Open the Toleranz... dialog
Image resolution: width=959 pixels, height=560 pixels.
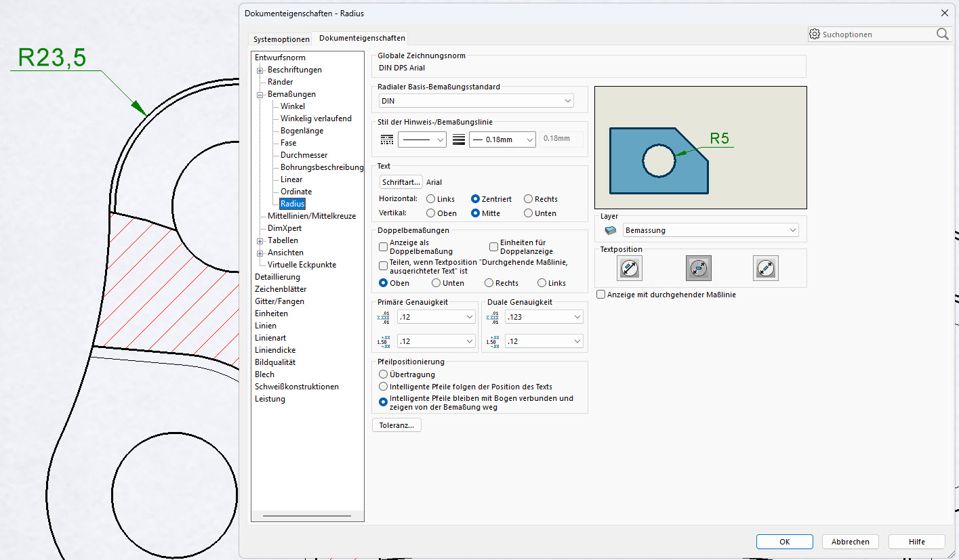click(x=397, y=425)
